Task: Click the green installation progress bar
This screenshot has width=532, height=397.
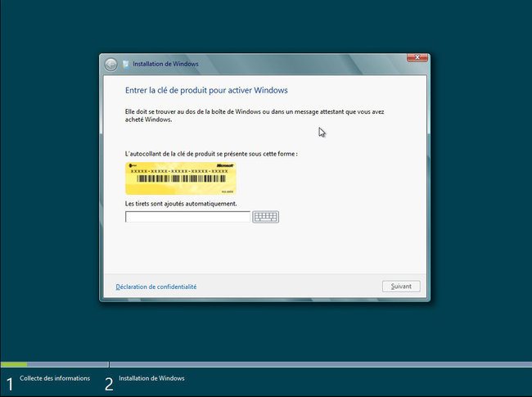Action: [14, 364]
